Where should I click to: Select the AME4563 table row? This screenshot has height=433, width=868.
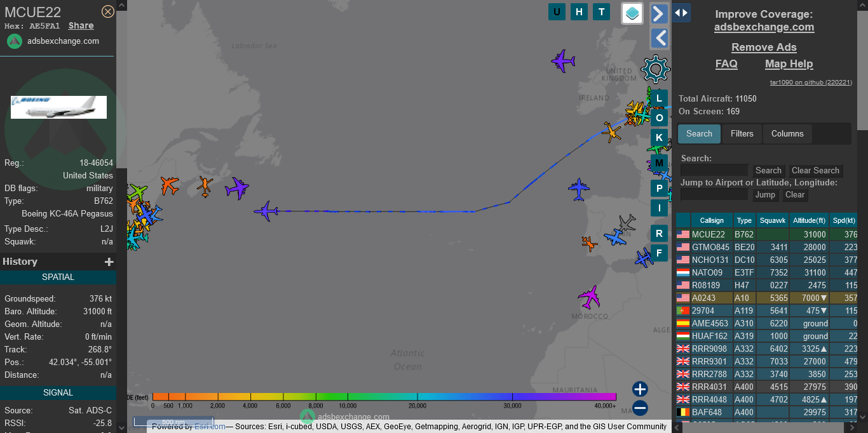pos(766,323)
